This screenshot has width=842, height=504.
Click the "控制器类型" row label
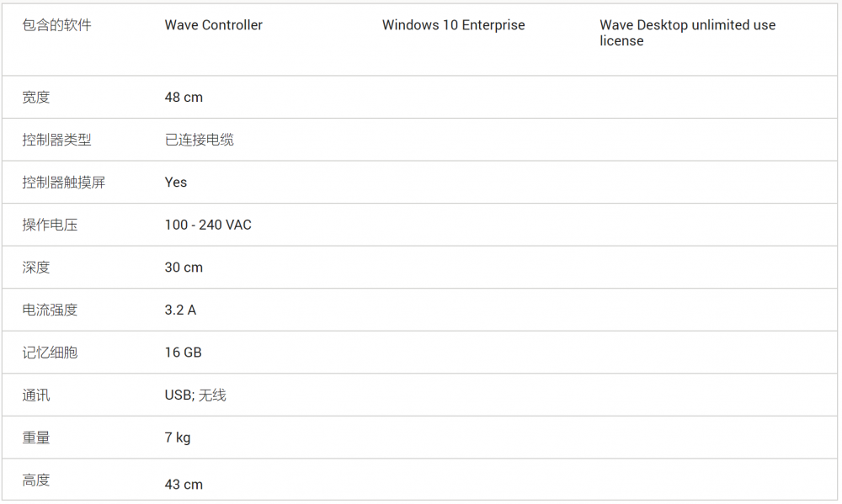[x=56, y=140]
